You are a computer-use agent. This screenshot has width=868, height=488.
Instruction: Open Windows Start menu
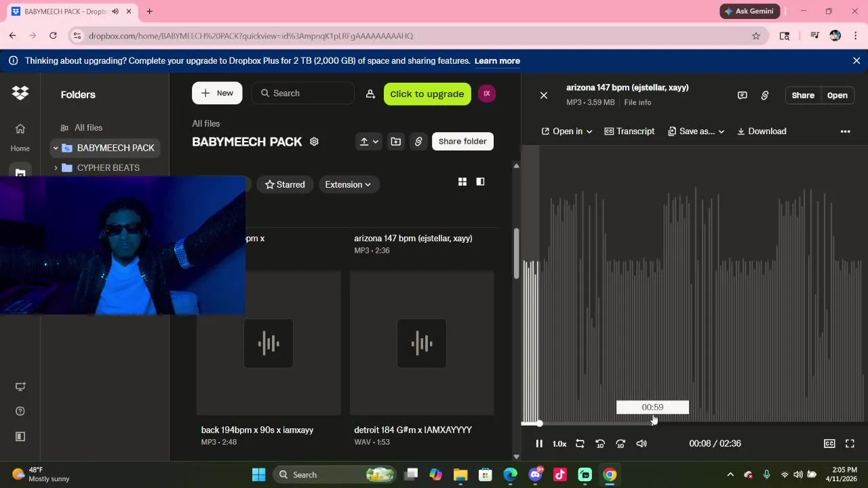click(258, 474)
